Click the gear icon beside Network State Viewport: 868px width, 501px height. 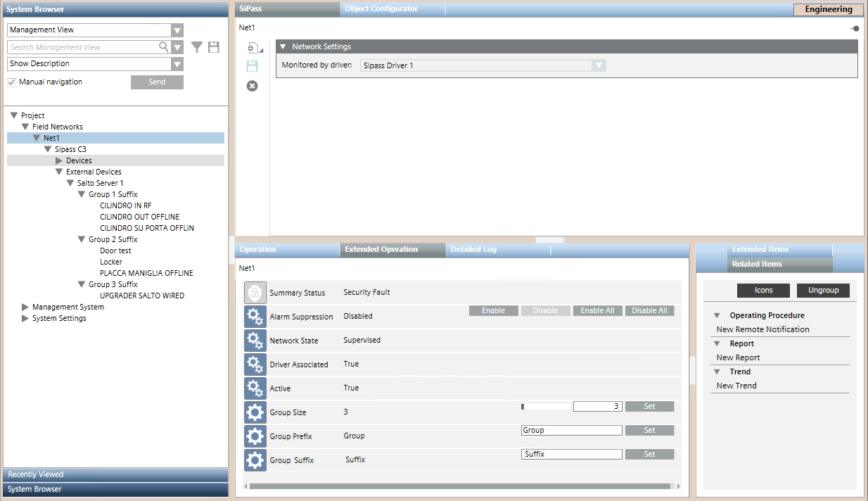coord(255,340)
